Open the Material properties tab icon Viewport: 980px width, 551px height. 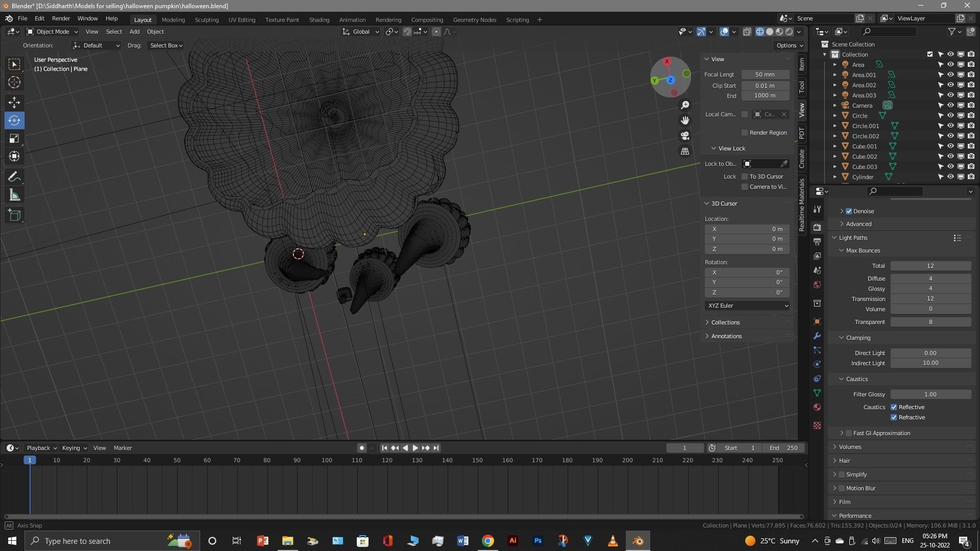coord(817,407)
